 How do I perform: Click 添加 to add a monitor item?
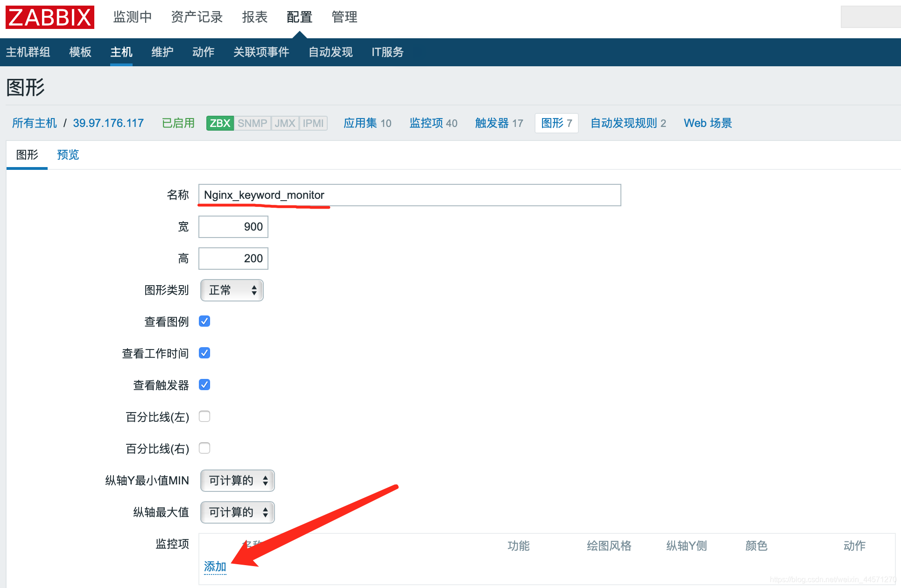tap(215, 567)
